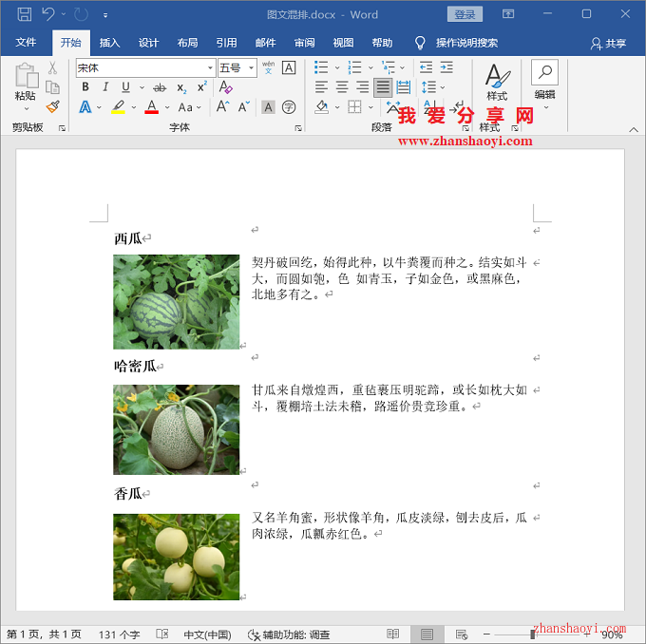Open the 文件 menu
The height and width of the screenshot is (644, 646).
click(26, 43)
